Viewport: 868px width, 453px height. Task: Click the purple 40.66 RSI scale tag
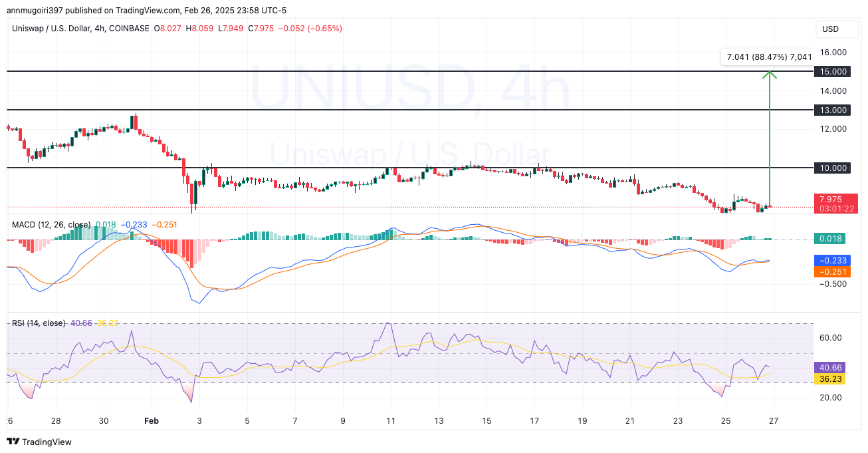pyautogui.click(x=831, y=367)
